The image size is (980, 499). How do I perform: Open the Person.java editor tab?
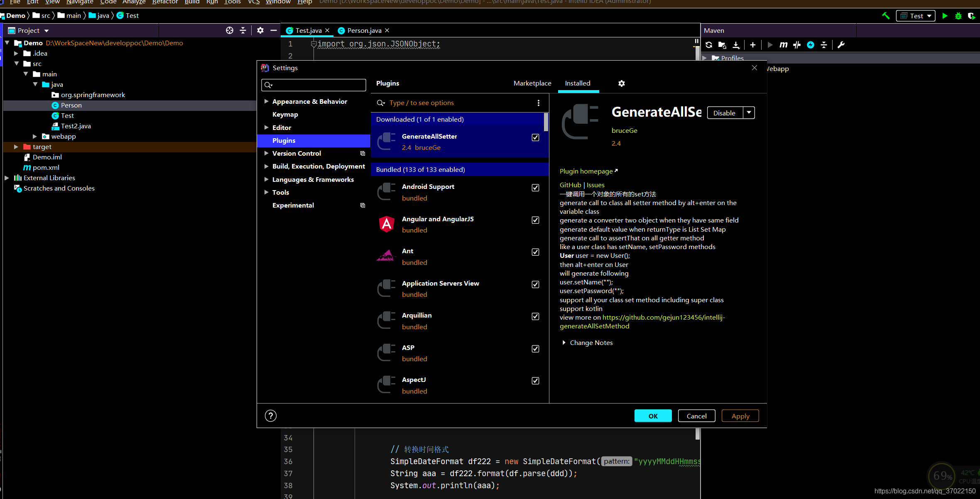coord(364,30)
